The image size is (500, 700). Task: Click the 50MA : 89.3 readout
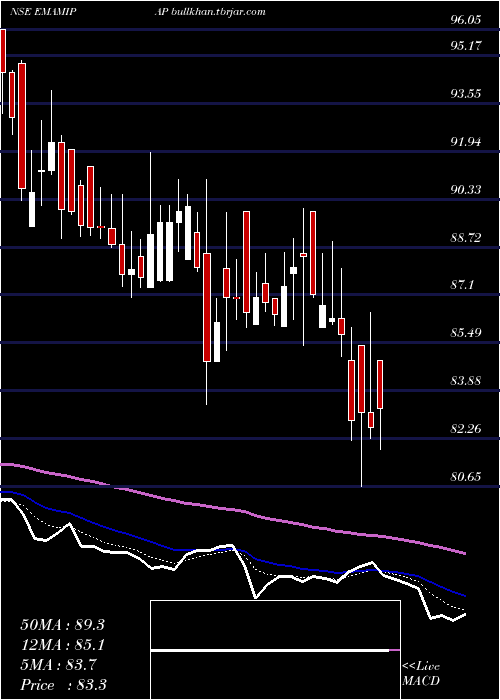(62, 625)
